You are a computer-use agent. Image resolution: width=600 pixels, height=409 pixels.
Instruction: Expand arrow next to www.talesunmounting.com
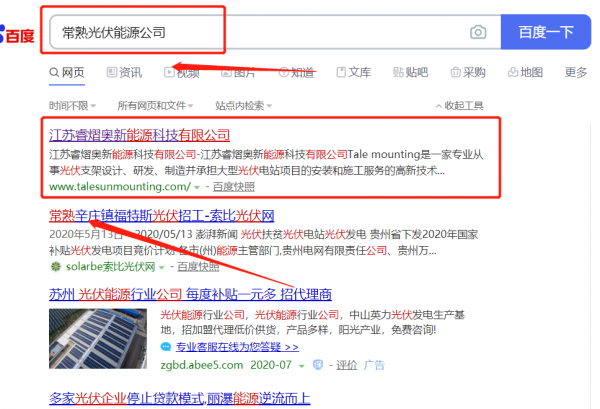tap(197, 187)
